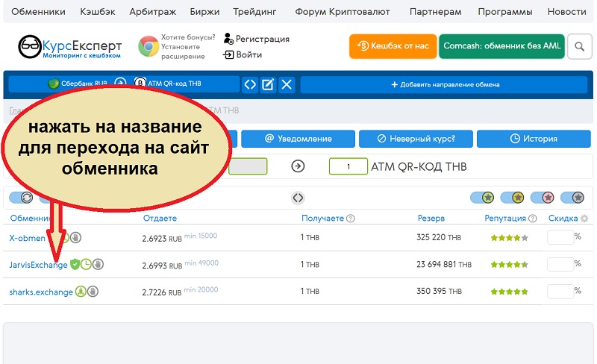Click the green rocket icon beside sharks.exchange
This screenshot has width=597, height=364.
81,292
